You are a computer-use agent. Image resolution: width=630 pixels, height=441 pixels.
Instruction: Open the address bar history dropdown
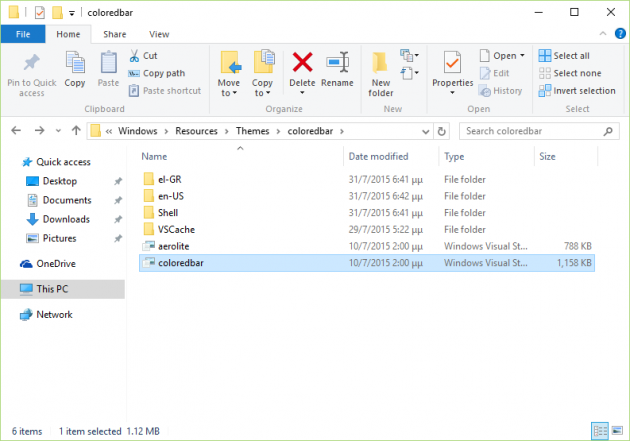425,131
